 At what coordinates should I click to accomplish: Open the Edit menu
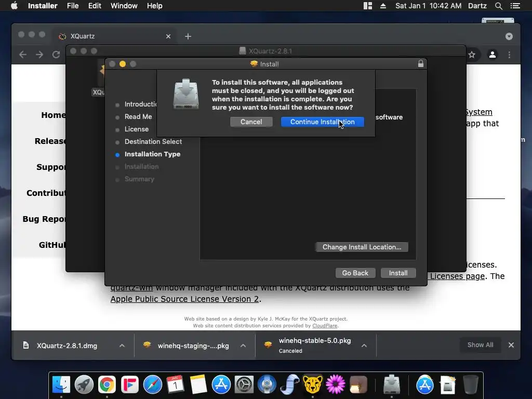pos(95,6)
